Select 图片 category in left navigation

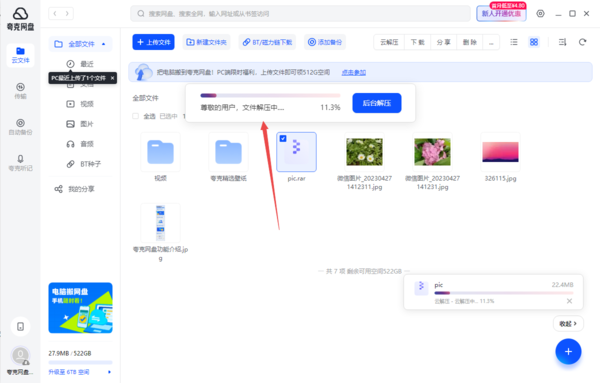(80, 124)
